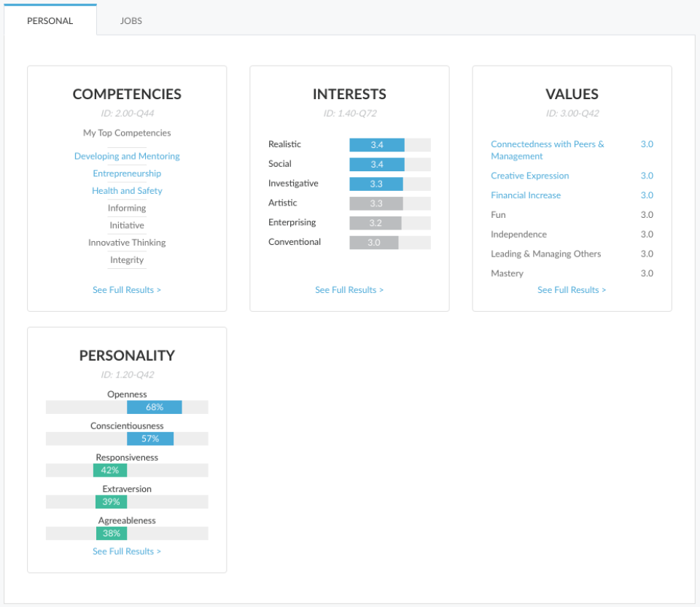Click the Social interest bar 3.4
The width and height of the screenshot is (700, 607).
377,165
